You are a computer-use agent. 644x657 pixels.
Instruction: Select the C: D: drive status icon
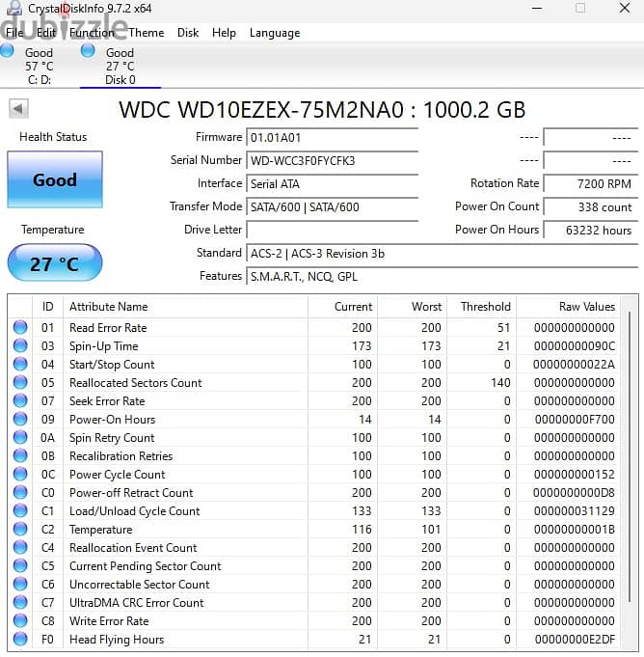(x=7, y=51)
